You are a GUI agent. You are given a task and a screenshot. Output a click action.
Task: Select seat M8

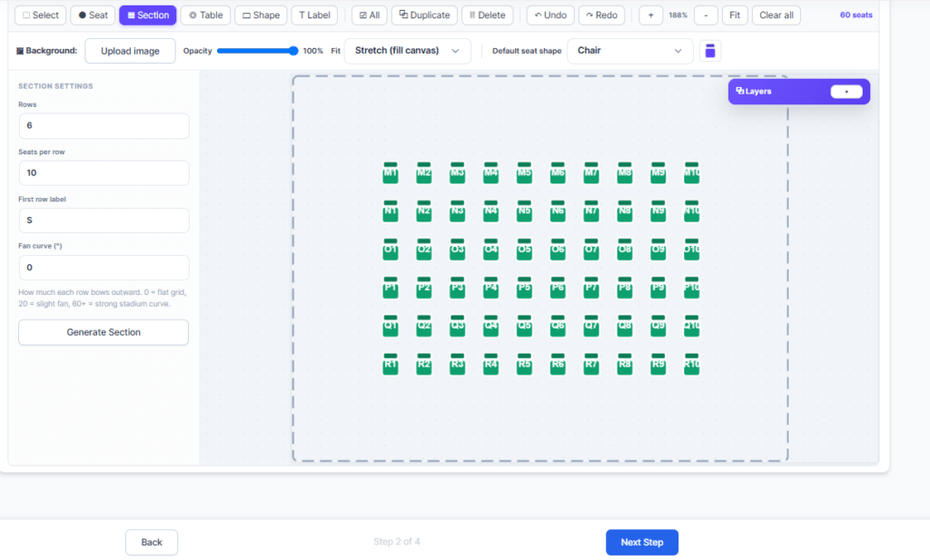coord(625,173)
